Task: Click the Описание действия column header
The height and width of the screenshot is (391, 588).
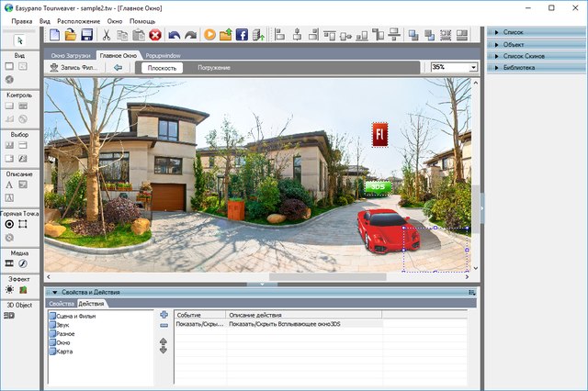Action: [304, 315]
